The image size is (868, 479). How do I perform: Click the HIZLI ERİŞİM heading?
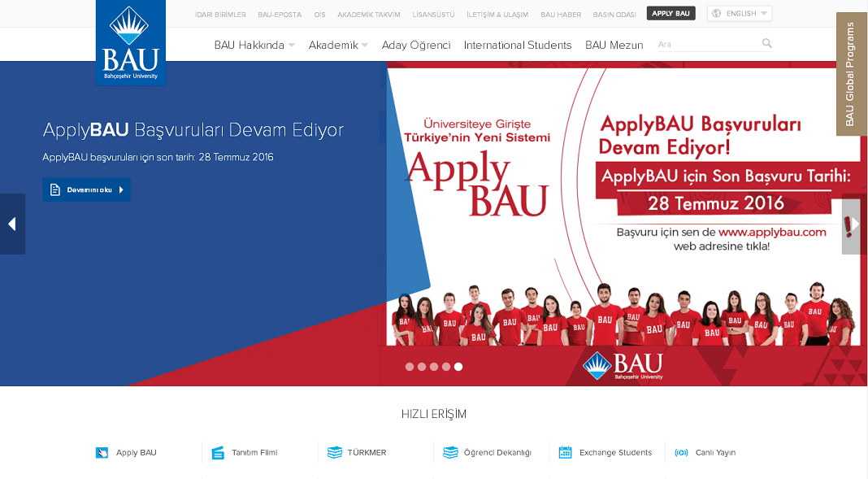point(434,414)
